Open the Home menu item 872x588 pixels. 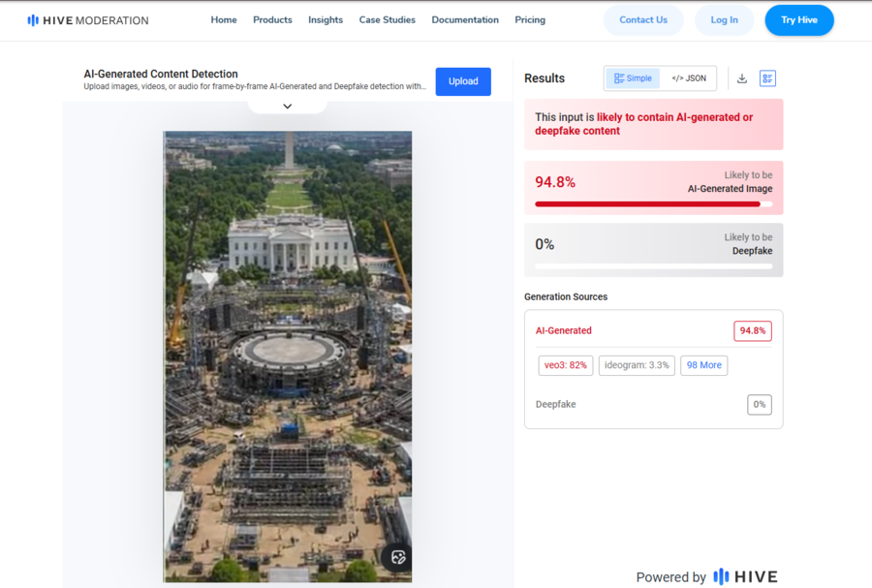pos(224,20)
